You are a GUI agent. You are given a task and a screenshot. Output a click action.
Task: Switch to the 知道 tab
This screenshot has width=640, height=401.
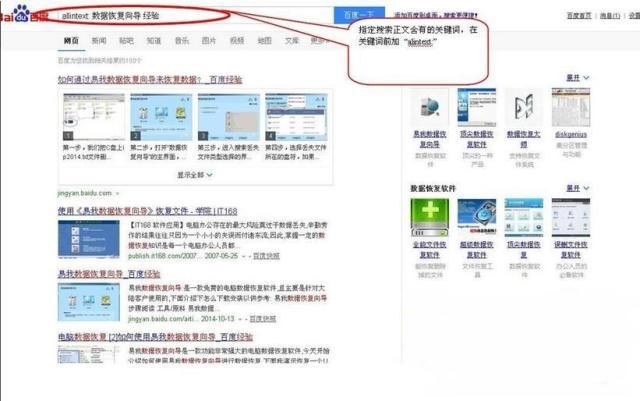pyautogui.click(x=154, y=40)
